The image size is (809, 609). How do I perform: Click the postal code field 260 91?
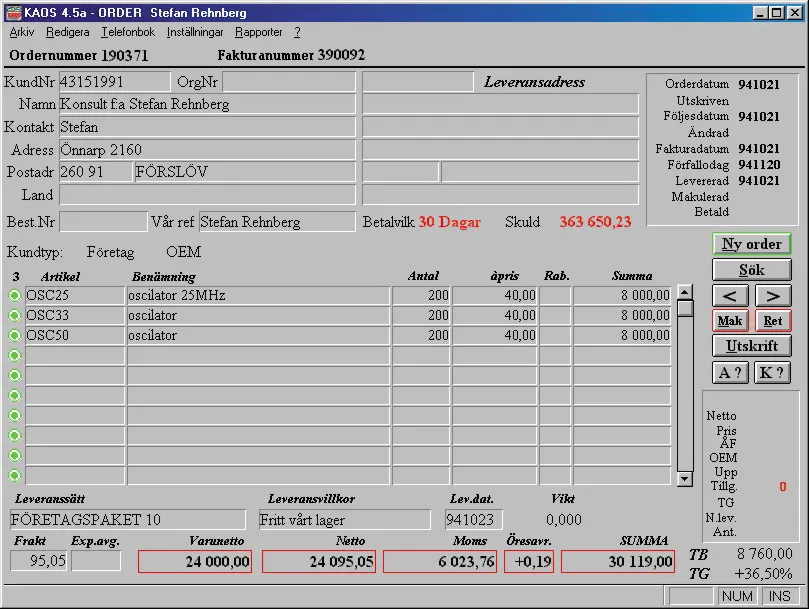[x=95, y=172]
